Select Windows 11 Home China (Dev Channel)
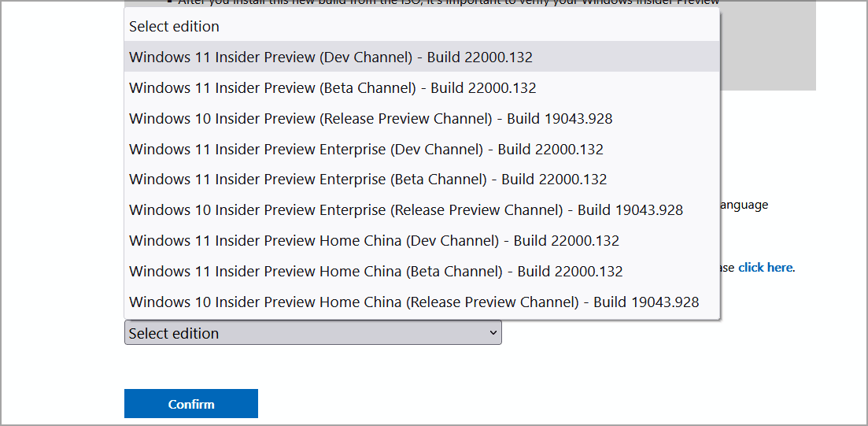The image size is (868, 426). pyautogui.click(x=374, y=241)
